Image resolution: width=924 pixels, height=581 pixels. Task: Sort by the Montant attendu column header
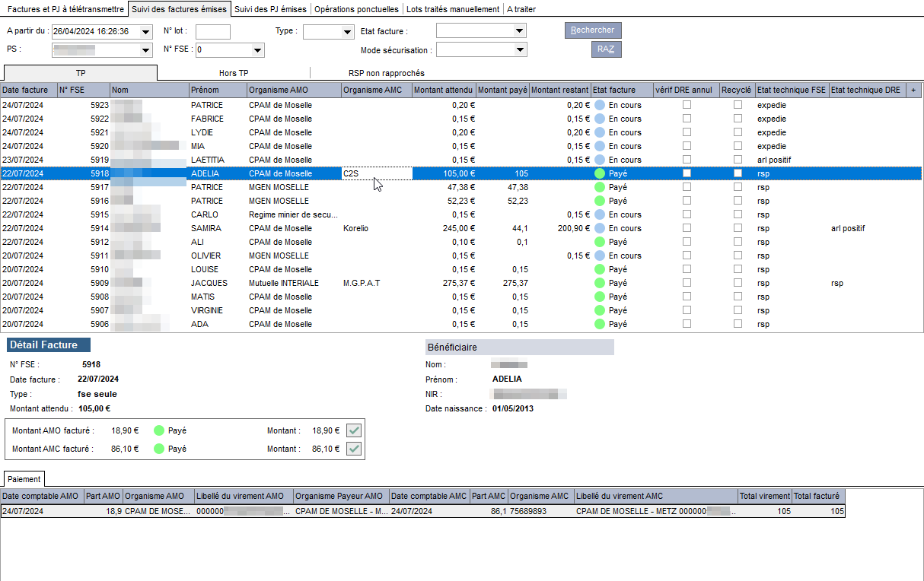coord(444,90)
